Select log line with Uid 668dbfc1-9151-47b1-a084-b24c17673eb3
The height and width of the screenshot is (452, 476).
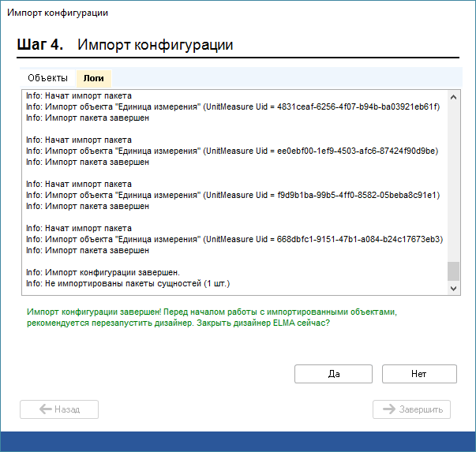(x=234, y=239)
